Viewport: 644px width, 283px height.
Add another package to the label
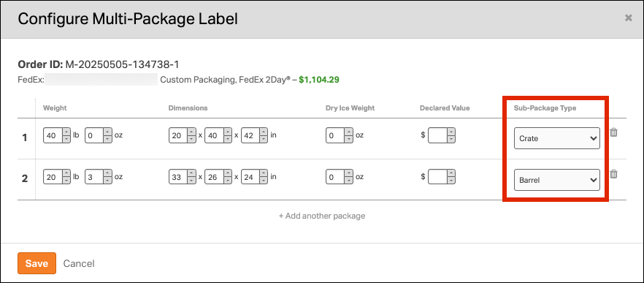322,216
